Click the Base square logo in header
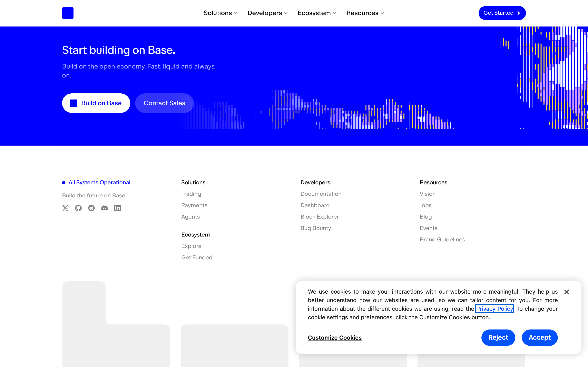Image resolution: width=588 pixels, height=367 pixels. [68, 13]
